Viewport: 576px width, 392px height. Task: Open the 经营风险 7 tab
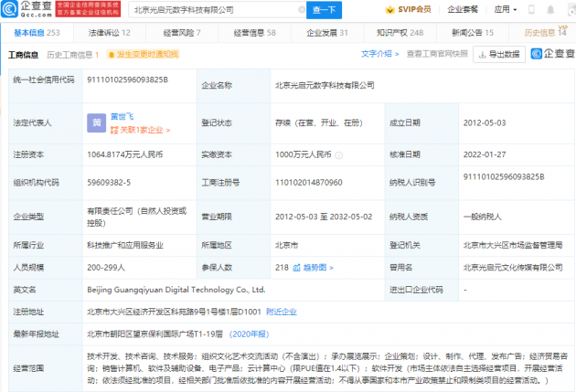pos(182,33)
